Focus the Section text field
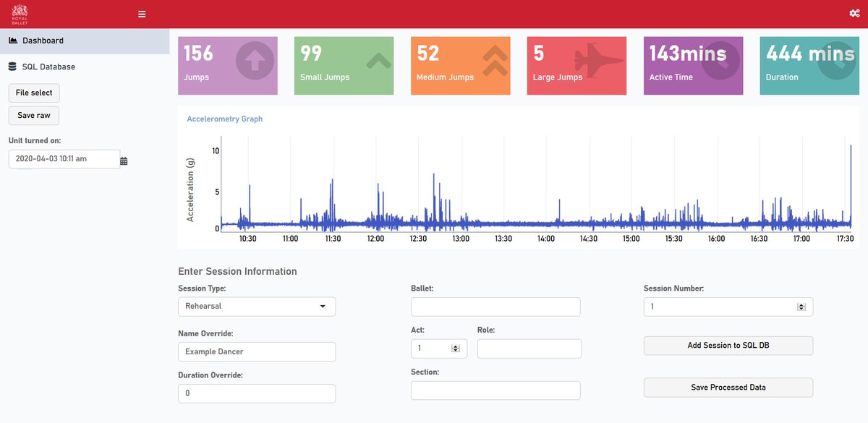The height and width of the screenshot is (423, 868). (495, 390)
